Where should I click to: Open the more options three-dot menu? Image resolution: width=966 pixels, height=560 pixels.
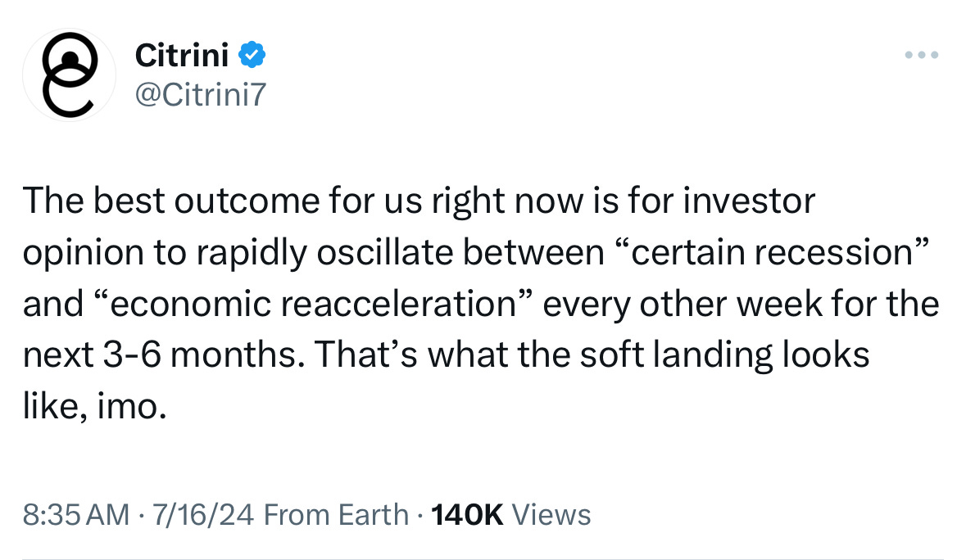(x=921, y=55)
